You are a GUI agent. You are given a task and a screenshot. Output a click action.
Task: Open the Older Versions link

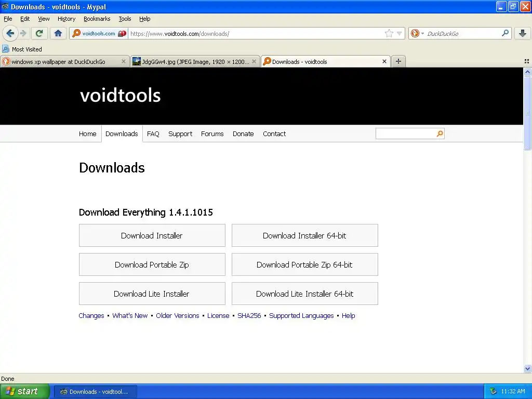[x=178, y=315]
